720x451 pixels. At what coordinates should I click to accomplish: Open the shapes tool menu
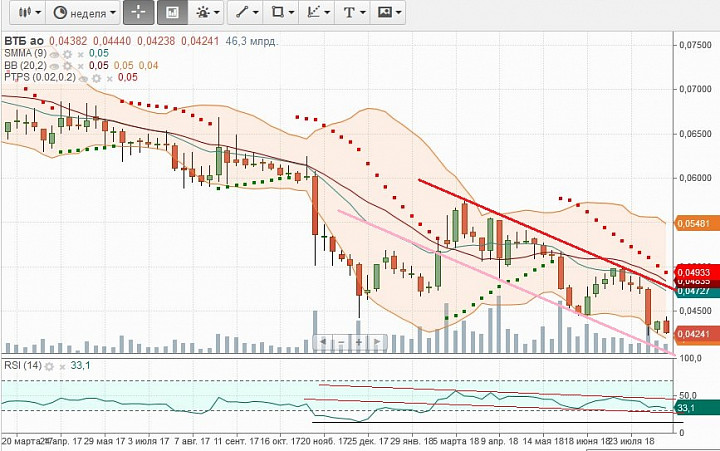click(x=284, y=13)
